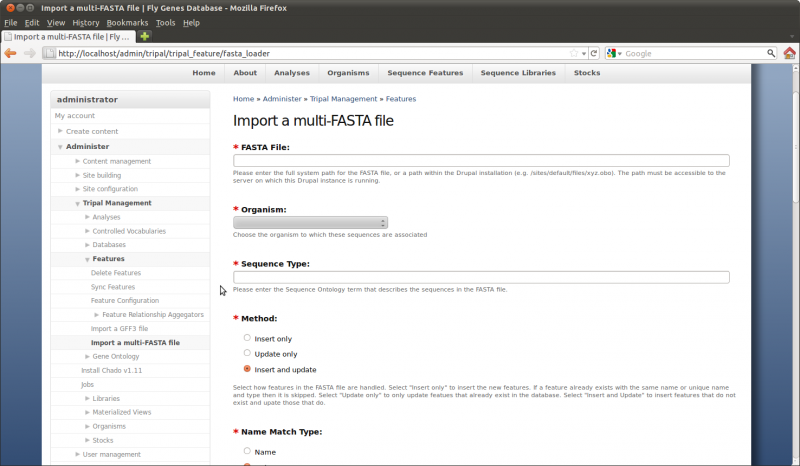This screenshot has width=800, height=466.
Task: Open a new tab with the plus icon
Action: (144, 36)
